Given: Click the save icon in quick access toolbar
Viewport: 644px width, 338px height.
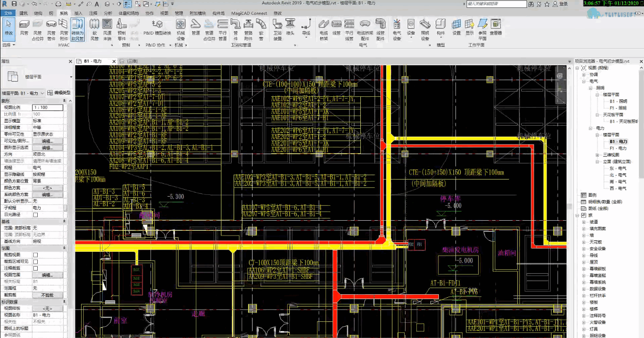Looking at the screenshot, I should 15,4.
